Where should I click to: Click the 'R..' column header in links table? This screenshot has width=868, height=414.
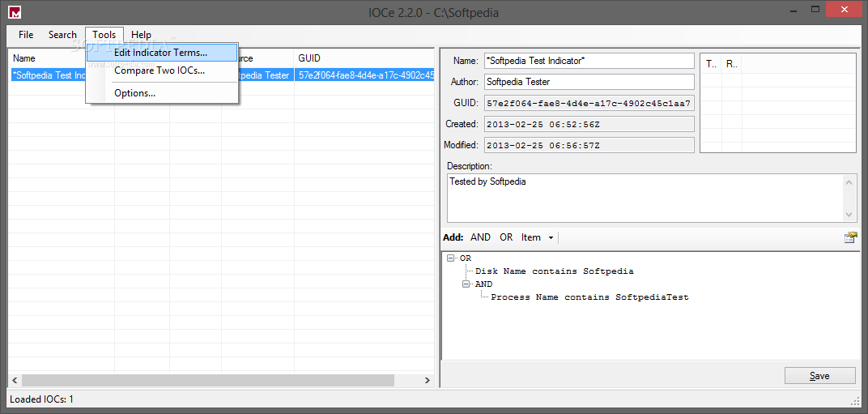[x=732, y=64]
